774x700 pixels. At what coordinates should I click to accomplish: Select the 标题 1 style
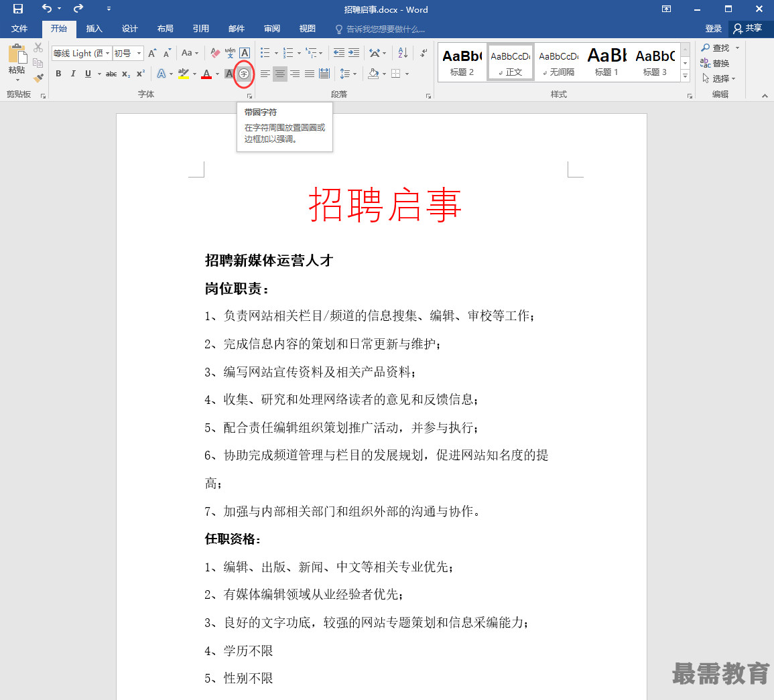click(x=606, y=63)
